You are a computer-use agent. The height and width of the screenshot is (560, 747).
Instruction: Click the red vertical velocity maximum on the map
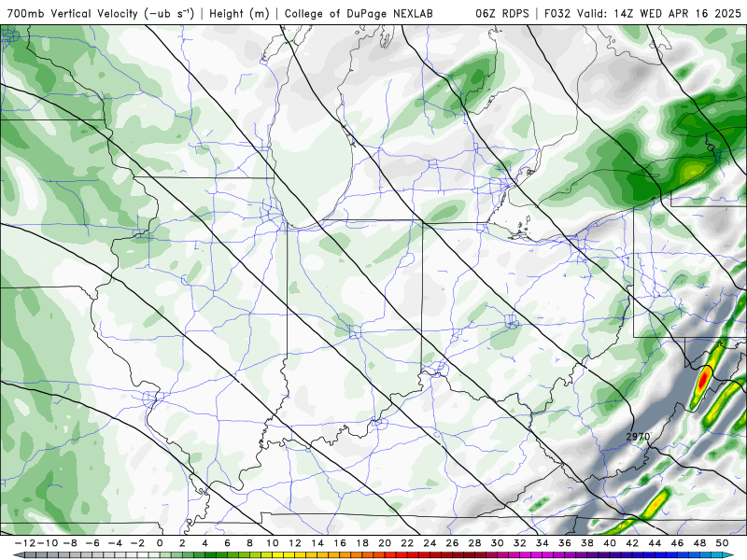[703, 381]
